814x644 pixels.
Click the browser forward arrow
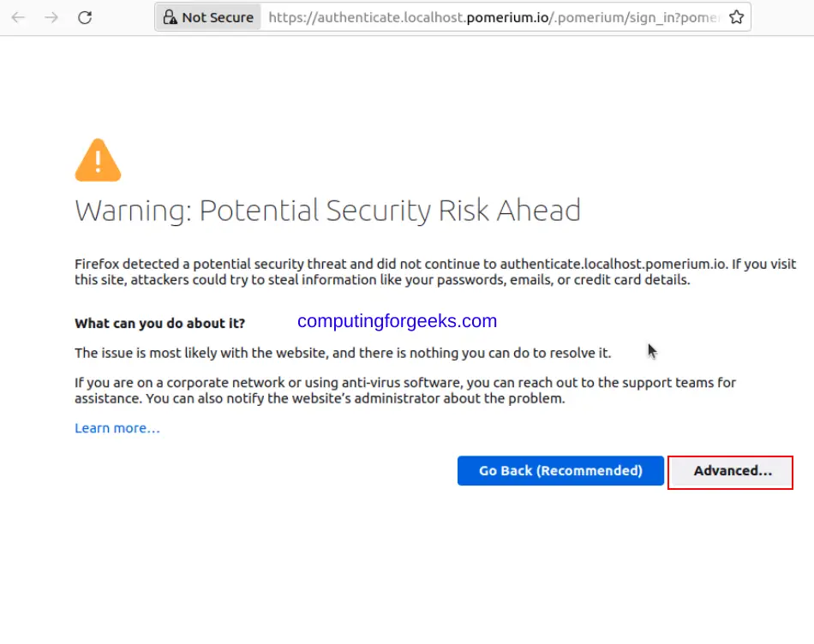point(51,18)
